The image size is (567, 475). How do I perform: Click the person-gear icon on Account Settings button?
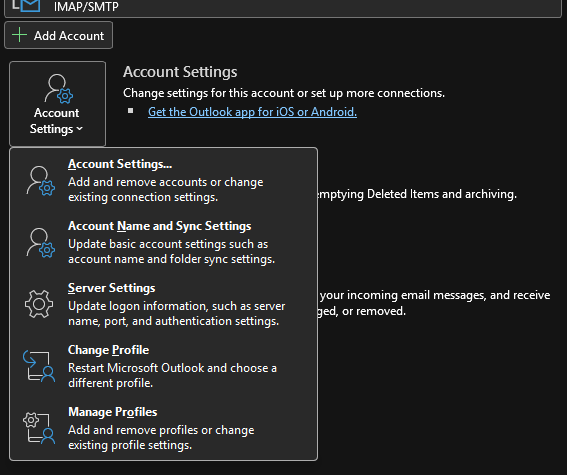point(59,89)
